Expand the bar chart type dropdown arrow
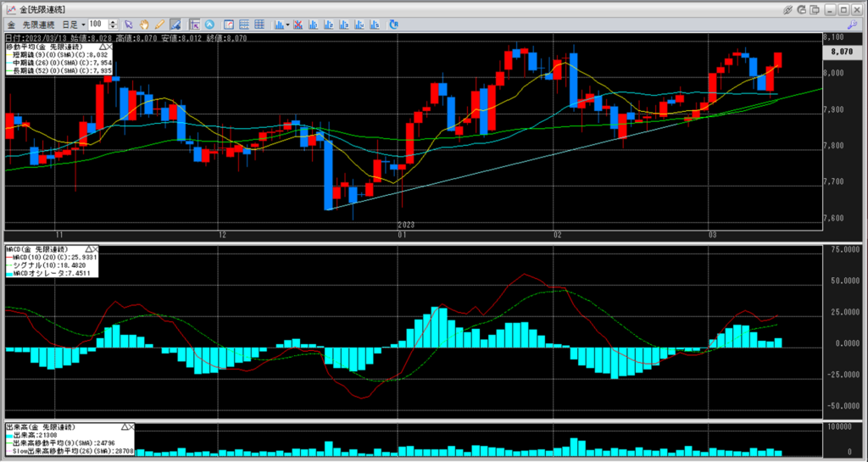The height and width of the screenshot is (462, 868). click(x=289, y=25)
